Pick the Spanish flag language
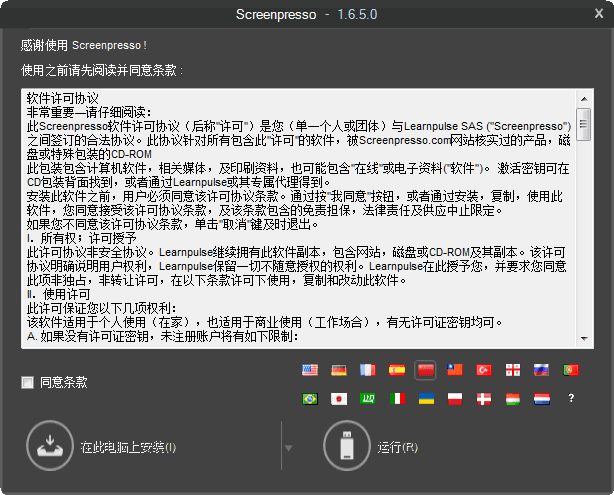Screen dimensions: 614x495 point(397,370)
